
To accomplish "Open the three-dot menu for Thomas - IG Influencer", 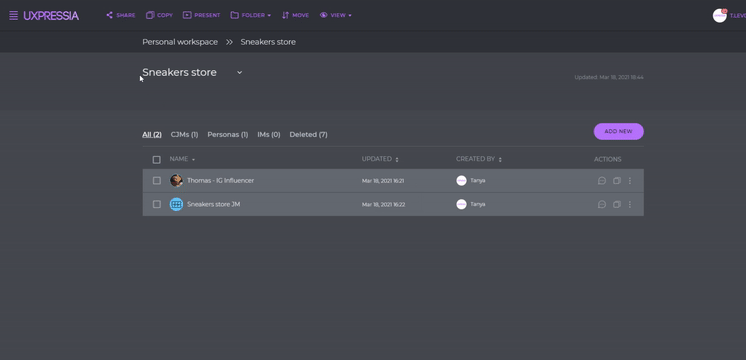I will click(x=630, y=181).
